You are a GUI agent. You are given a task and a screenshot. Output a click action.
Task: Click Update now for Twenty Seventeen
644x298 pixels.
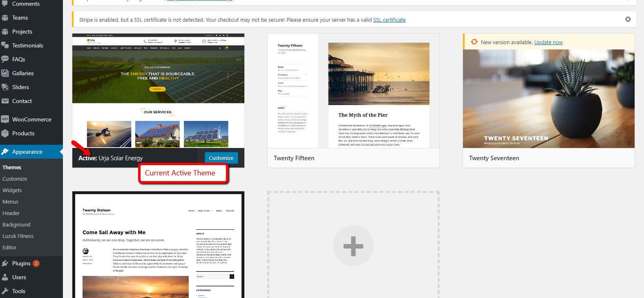pyautogui.click(x=548, y=42)
